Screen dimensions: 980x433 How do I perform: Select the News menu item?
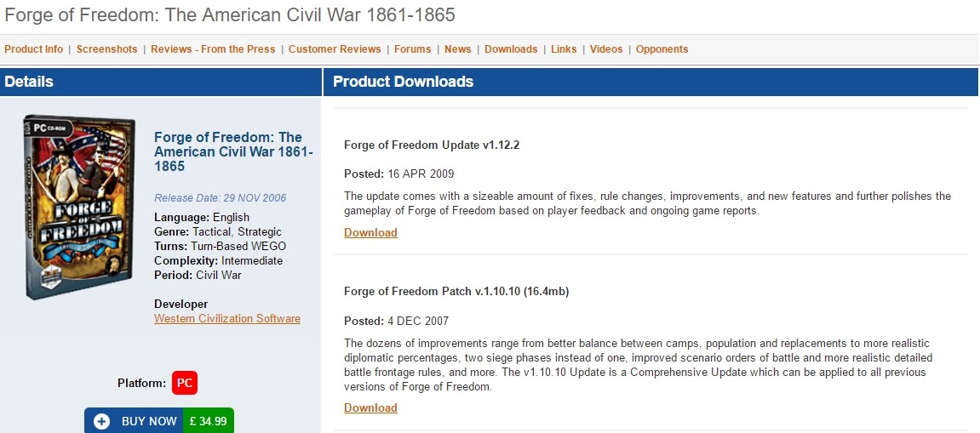click(458, 49)
